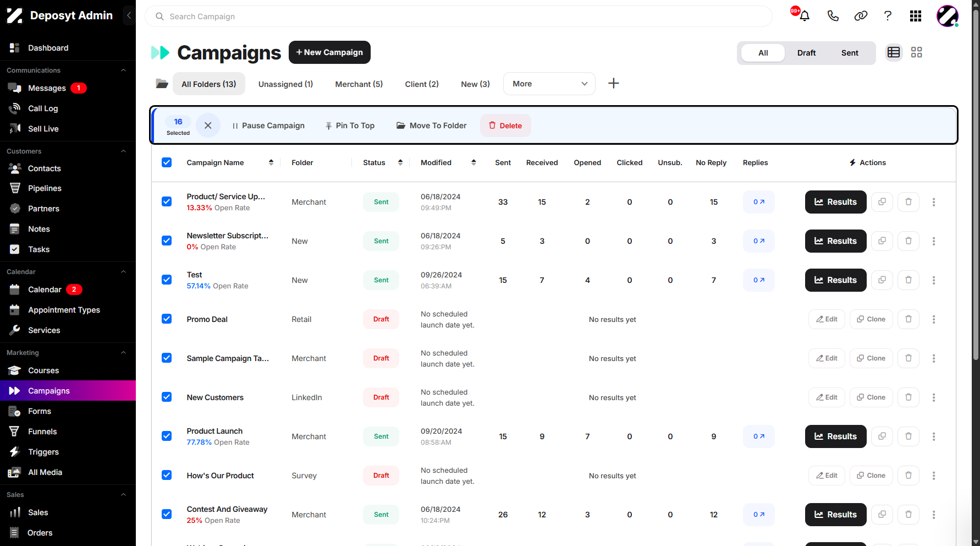
Task: Sort by Campaign Name column arrows
Action: (x=271, y=162)
